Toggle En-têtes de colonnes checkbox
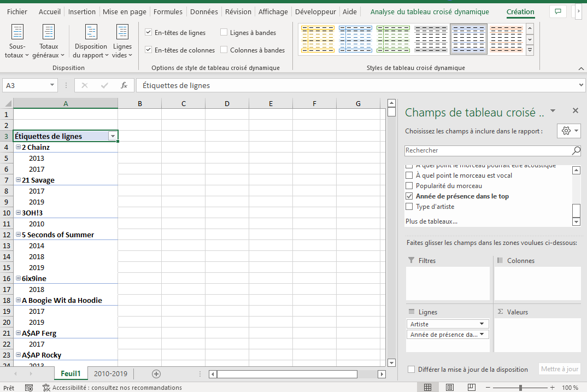Image resolution: width=587 pixels, height=392 pixels. click(x=148, y=49)
